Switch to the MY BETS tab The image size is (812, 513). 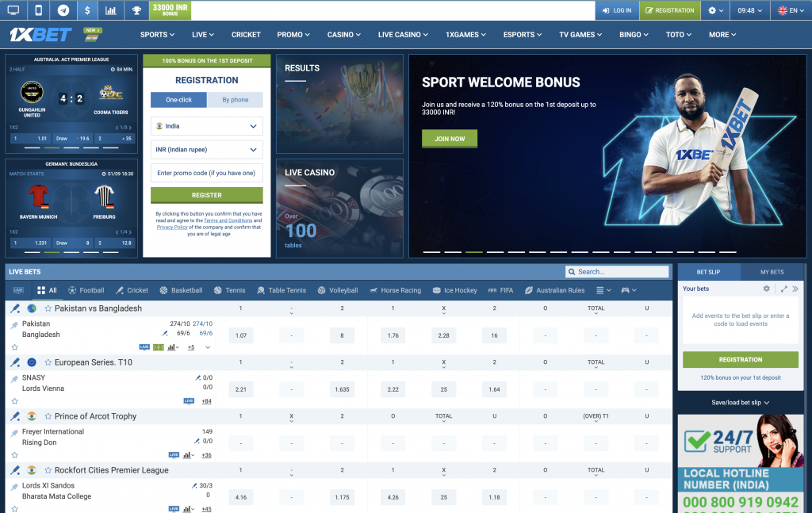[x=772, y=272]
